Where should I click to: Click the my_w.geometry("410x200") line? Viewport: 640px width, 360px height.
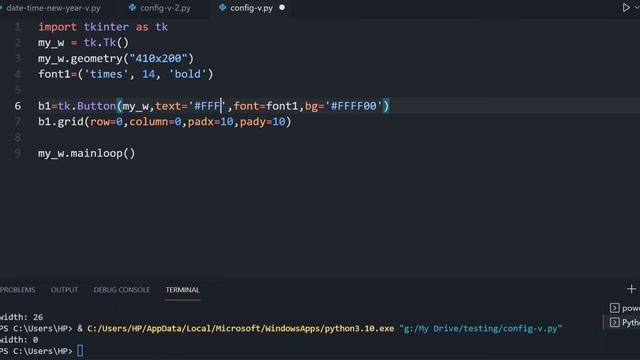coord(116,58)
